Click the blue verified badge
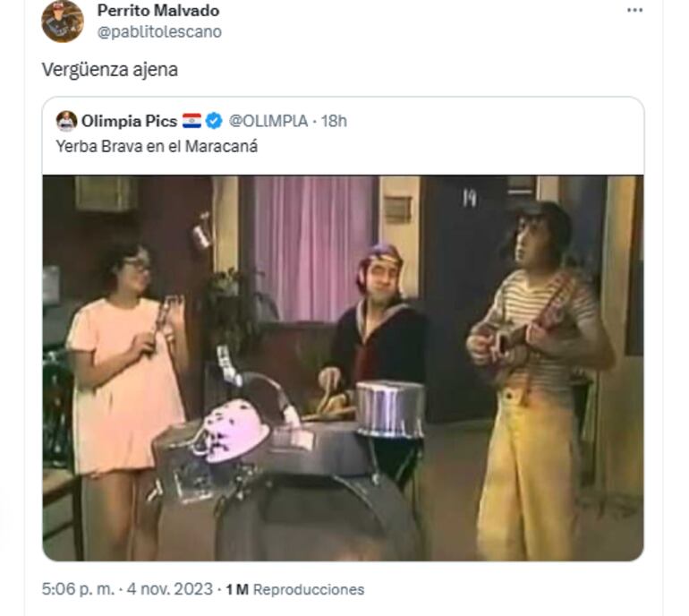 [214, 121]
